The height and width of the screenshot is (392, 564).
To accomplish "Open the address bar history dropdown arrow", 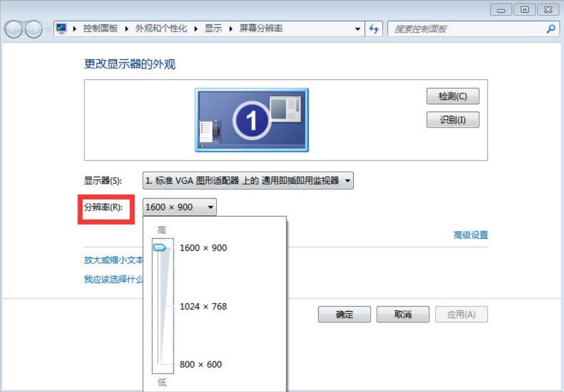I will point(358,29).
